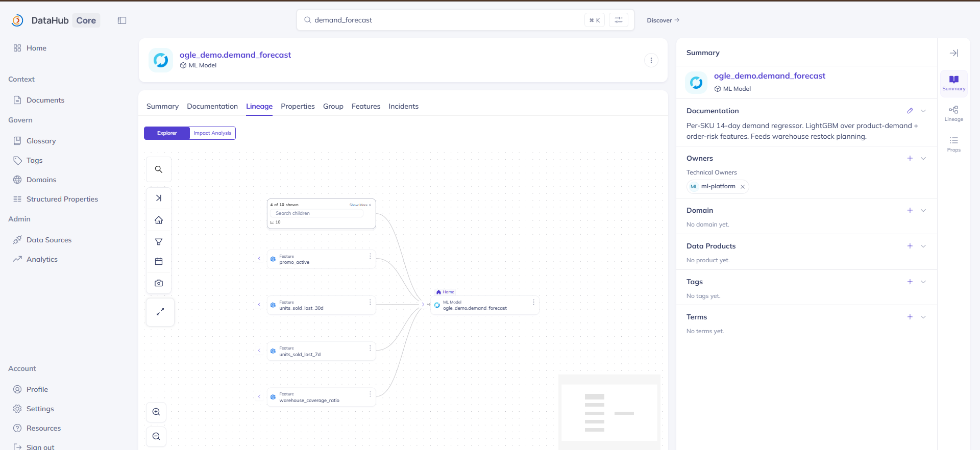This screenshot has width=980, height=450.
Task: Expand upstream lineage of units_sold_last_30d
Action: tap(259, 305)
